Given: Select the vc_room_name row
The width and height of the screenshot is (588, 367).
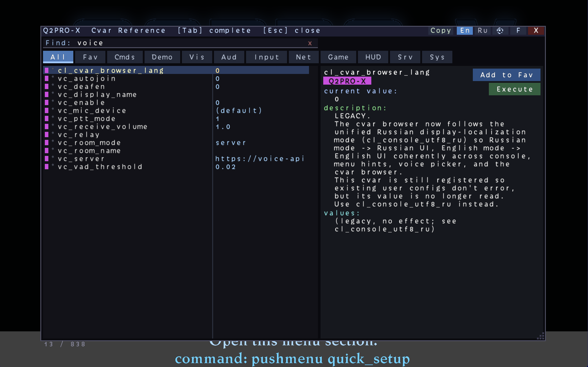Looking at the screenshot, I should point(176,151).
